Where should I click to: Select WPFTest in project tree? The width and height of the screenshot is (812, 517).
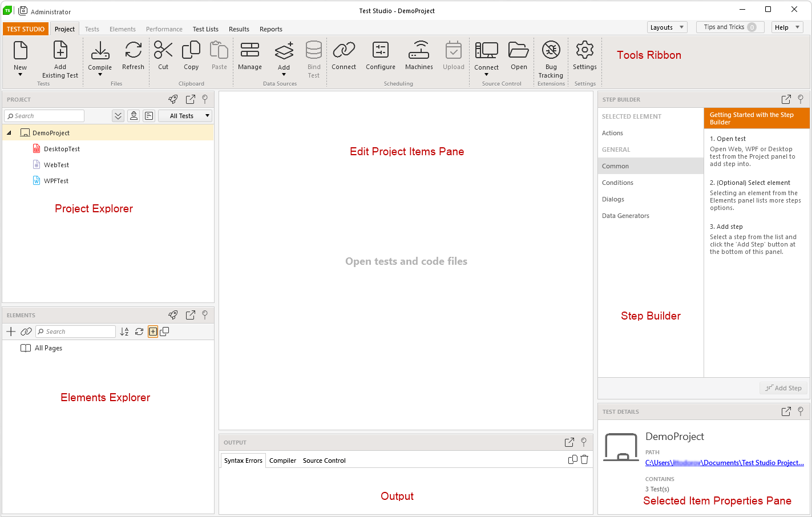(x=56, y=181)
